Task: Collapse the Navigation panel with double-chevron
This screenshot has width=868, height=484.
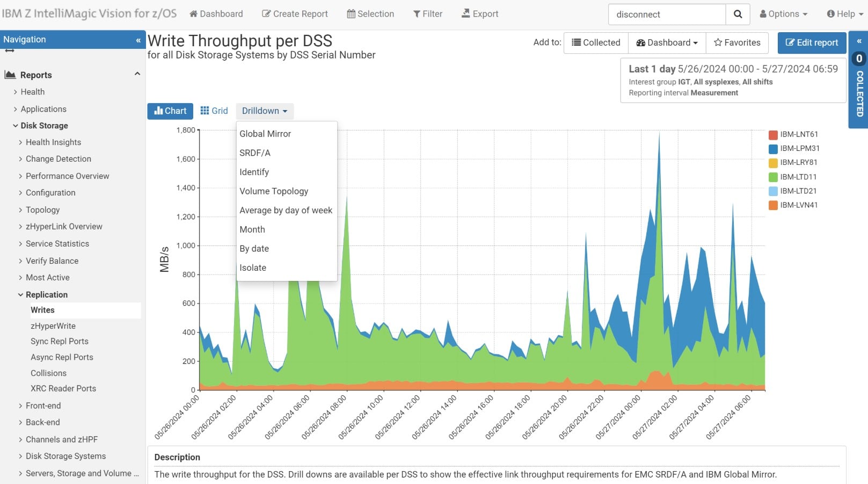Action: click(138, 40)
